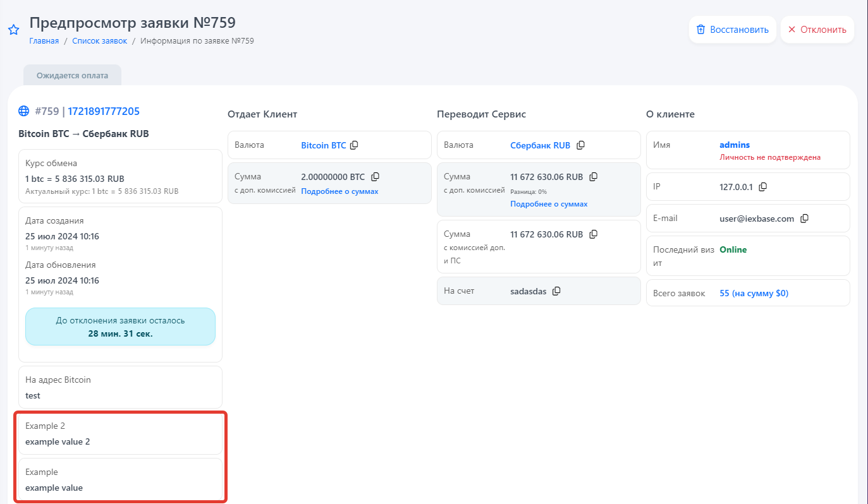The height and width of the screenshot is (504, 868).
Task: Open the 55 total orders link
Action: (x=754, y=293)
